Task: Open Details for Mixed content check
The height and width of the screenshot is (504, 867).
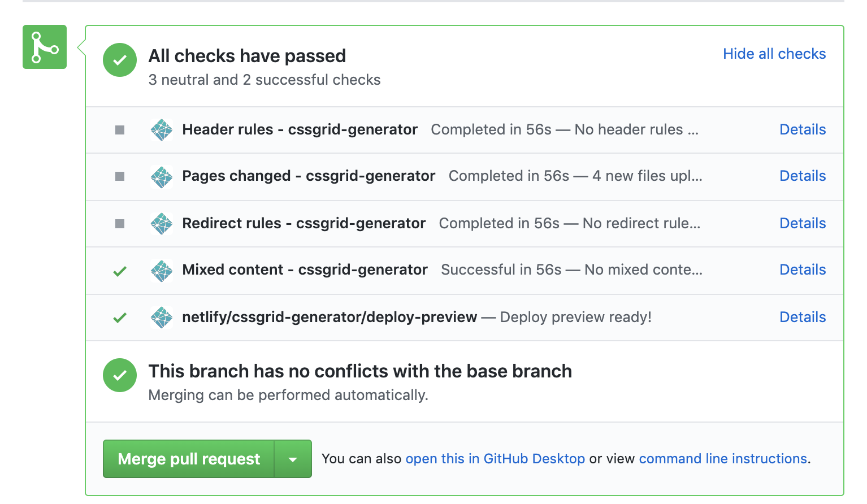Action: point(802,271)
